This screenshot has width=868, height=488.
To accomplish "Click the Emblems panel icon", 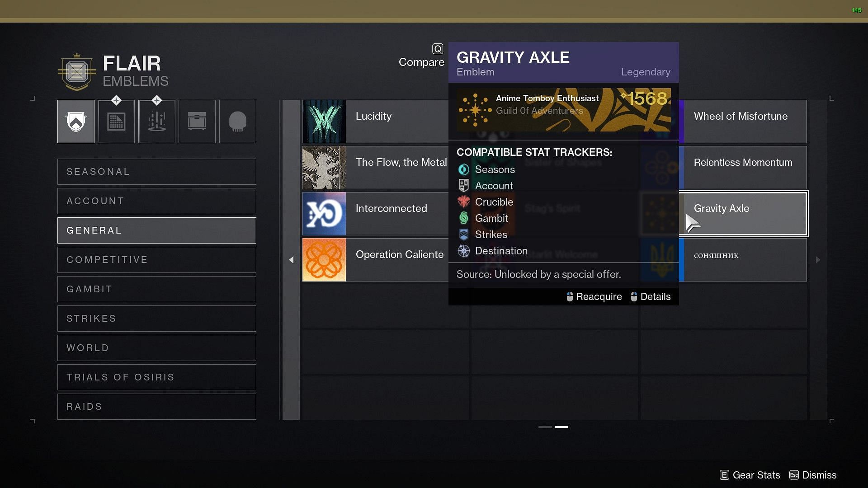I will pyautogui.click(x=75, y=122).
